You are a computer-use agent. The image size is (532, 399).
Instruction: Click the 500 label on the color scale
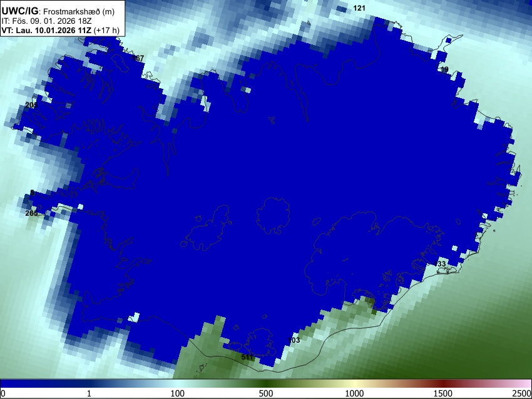pos(266,393)
